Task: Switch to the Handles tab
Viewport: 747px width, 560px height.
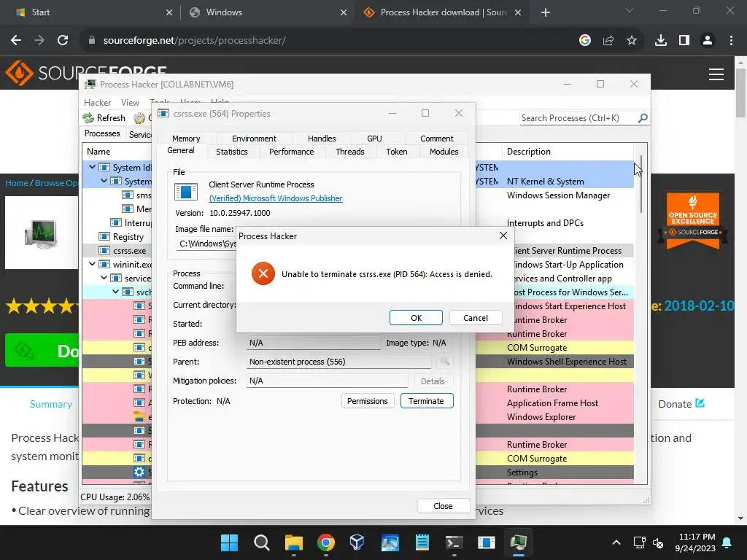Action: [x=322, y=139]
